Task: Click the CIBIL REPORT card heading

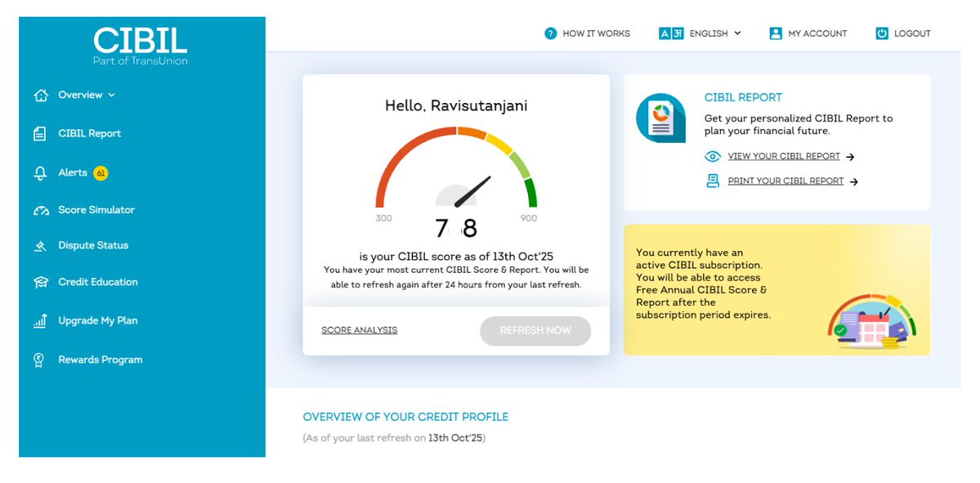Action: click(743, 98)
